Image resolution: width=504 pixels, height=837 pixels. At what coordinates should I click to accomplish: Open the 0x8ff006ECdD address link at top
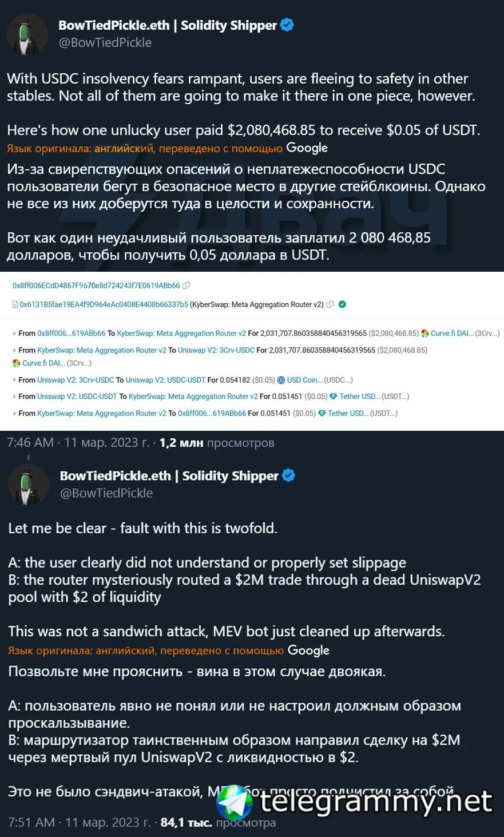(96, 285)
